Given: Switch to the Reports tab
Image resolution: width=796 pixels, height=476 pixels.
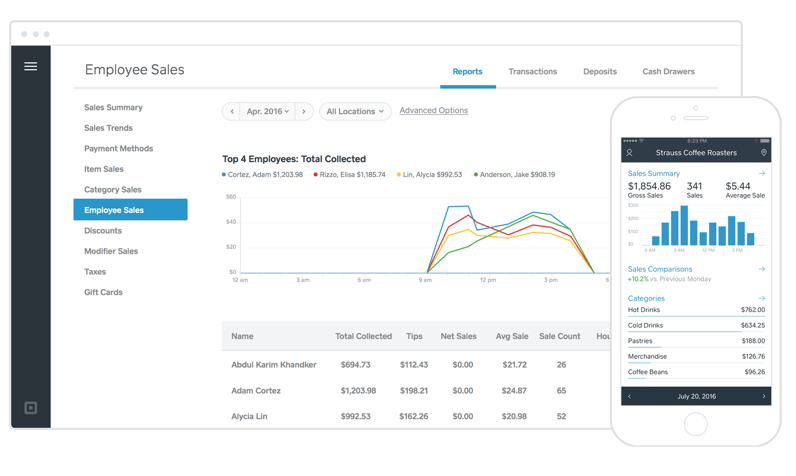Looking at the screenshot, I should [x=468, y=72].
